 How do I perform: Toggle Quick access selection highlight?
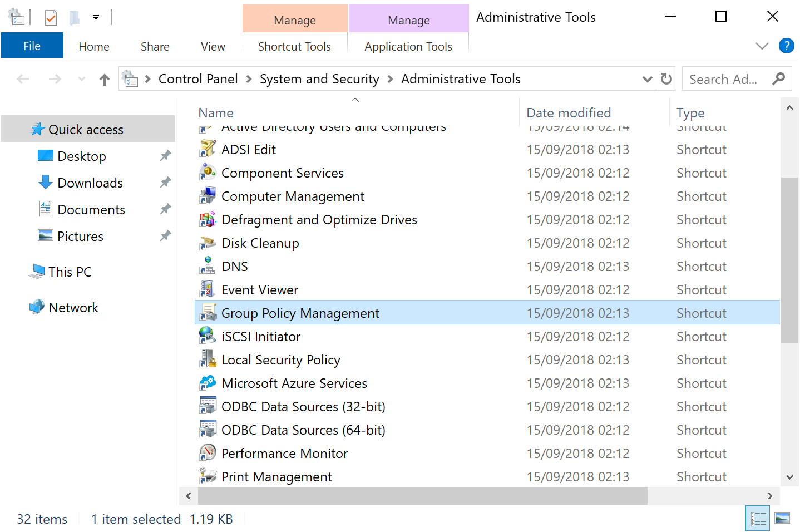pos(86,129)
